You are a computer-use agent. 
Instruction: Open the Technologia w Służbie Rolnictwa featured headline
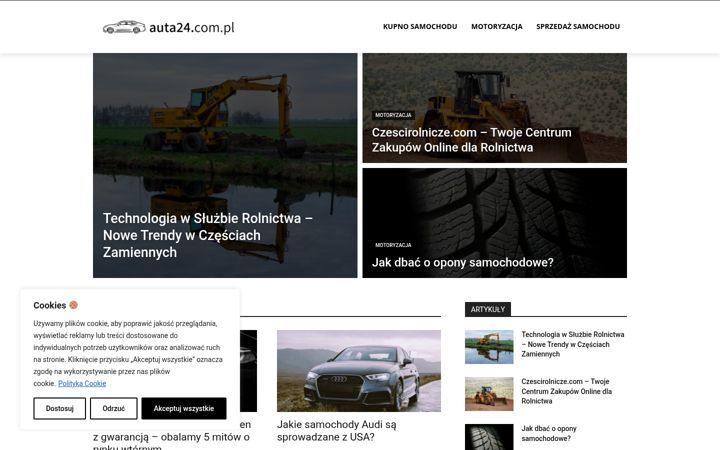coord(208,235)
